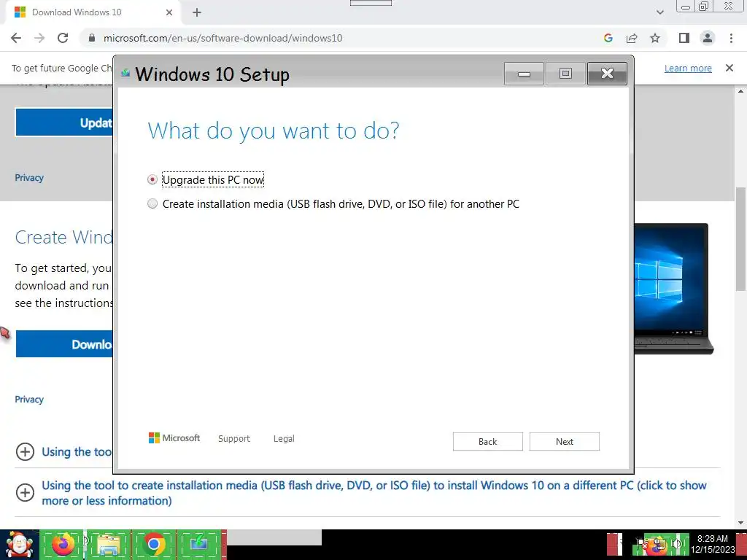Screen dimensions: 747x560
Task: Click the volume icon in system tray
Action: click(677, 544)
